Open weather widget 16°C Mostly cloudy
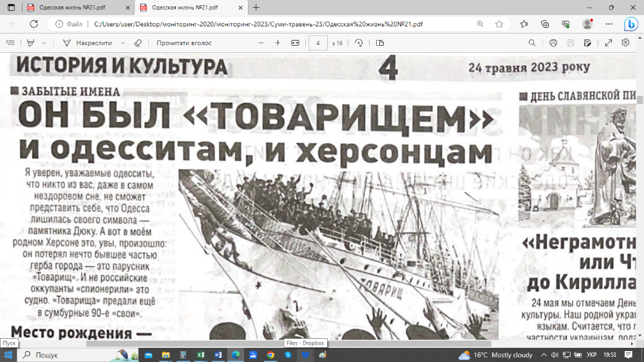644x362 pixels. tap(495, 355)
